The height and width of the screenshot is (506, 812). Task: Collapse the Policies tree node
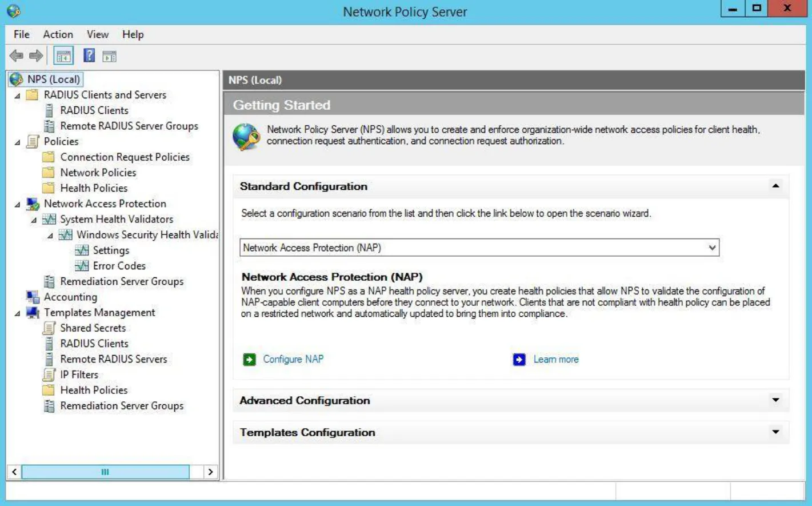[18, 142]
